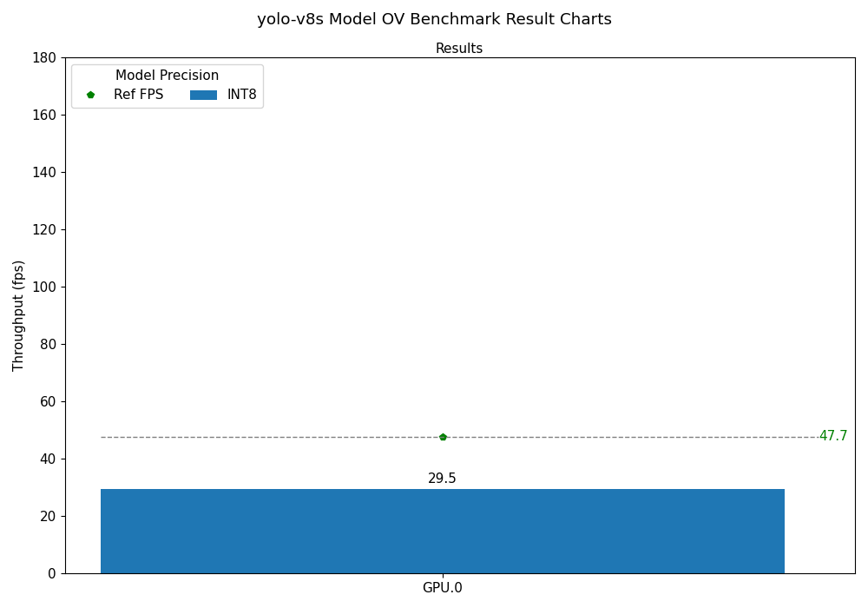Click the Model Precision legend title

click(167, 76)
